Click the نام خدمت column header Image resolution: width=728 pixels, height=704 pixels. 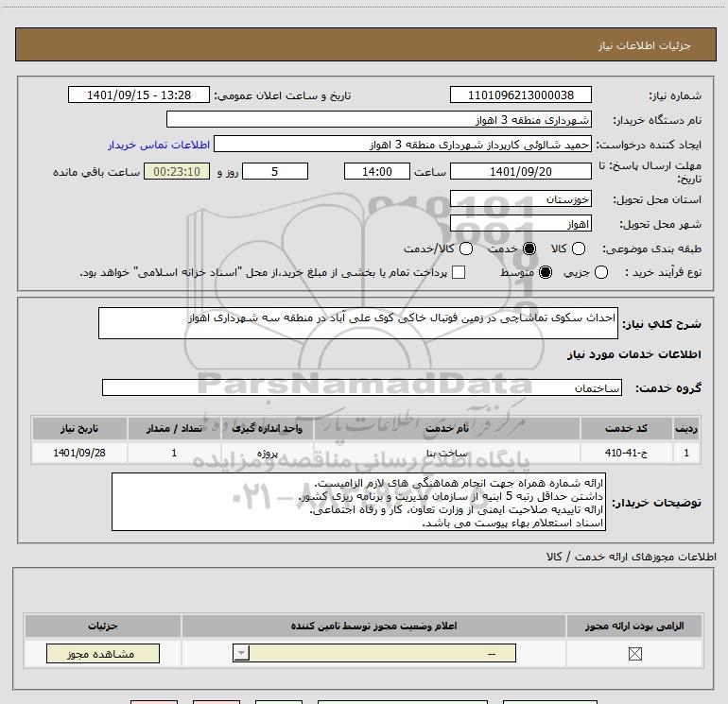[x=446, y=428]
